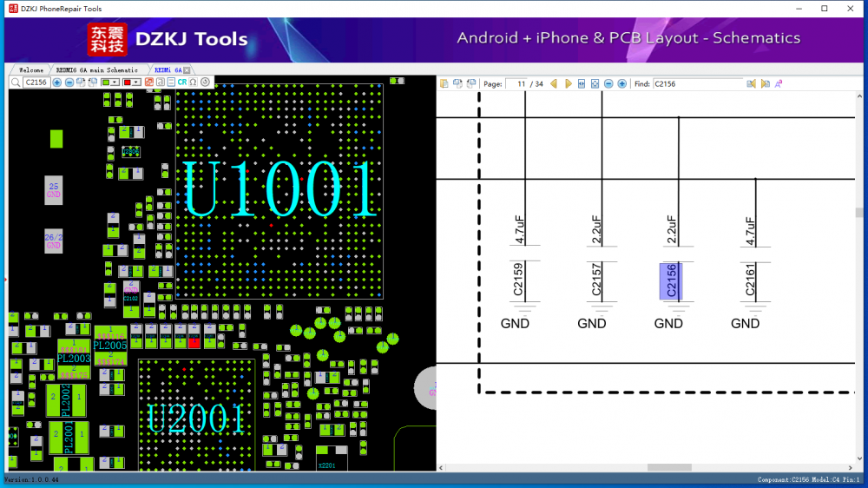The height and width of the screenshot is (488, 868).
Task: Close the REDMi 6A tab
Action: (187, 70)
